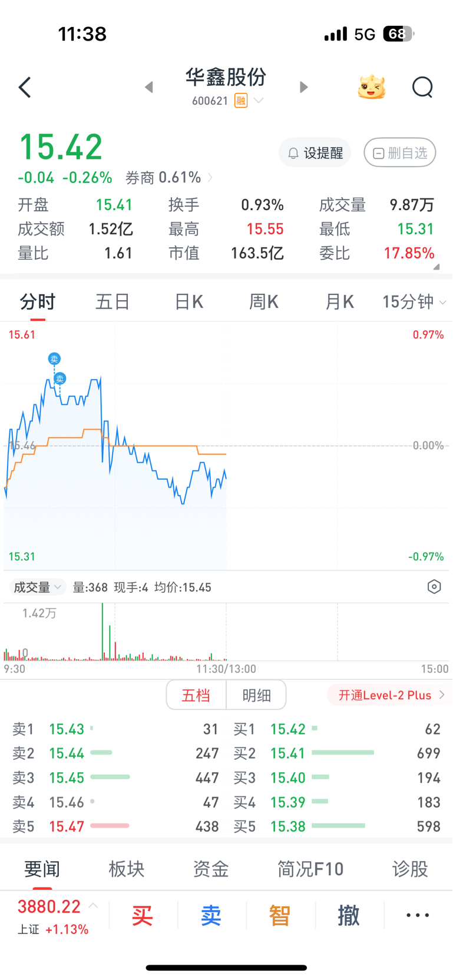Tap the three-dot more options icon
This screenshot has height=980, width=453.
click(x=418, y=915)
